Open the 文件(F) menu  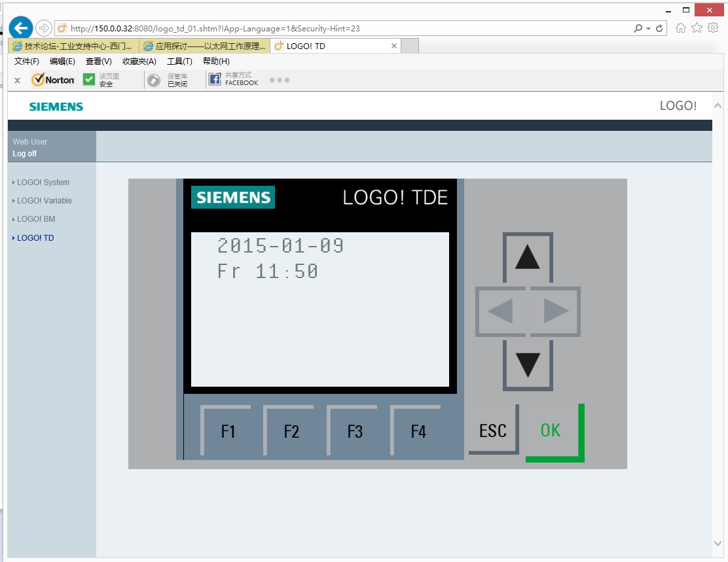pyautogui.click(x=26, y=61)
